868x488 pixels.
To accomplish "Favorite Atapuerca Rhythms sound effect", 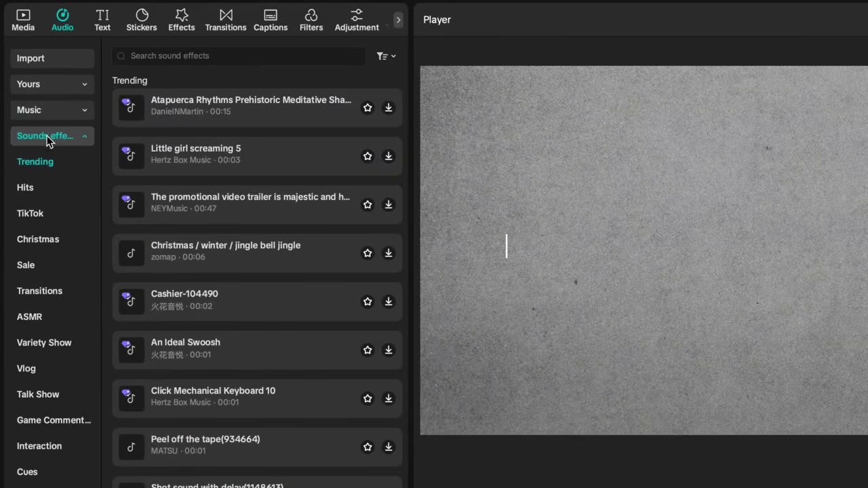I will click(368, 107).
